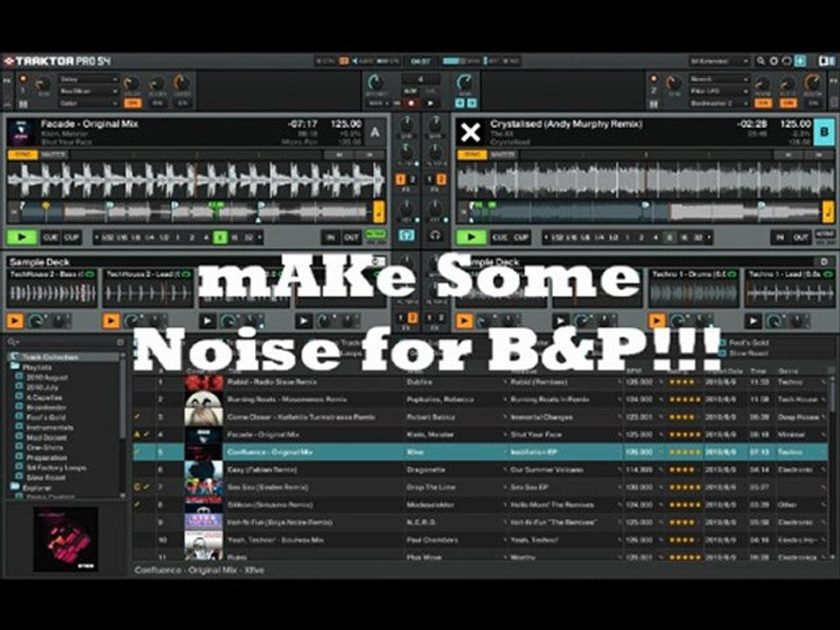
Task: Start playback on Deck B (Crystalised)
Action: 472,237
